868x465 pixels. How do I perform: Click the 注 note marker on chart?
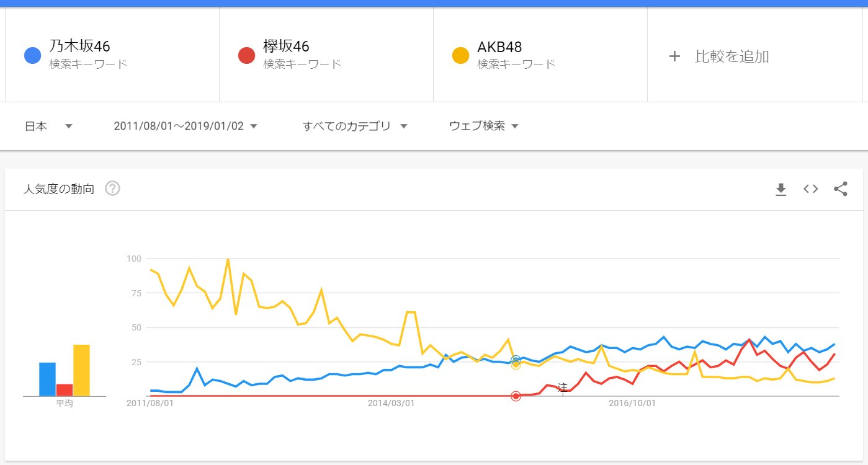coord(563,387)
